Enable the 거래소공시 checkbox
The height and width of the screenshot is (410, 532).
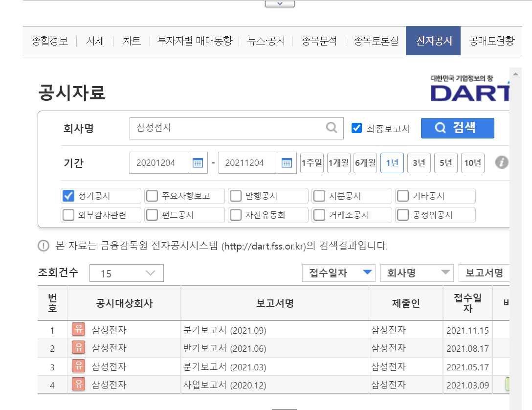tap(319, 214)
